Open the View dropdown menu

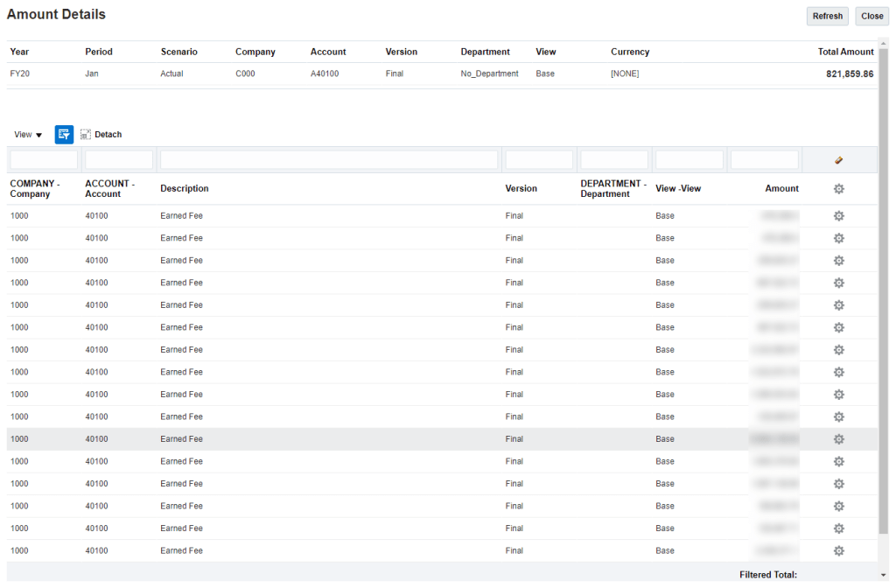(x=28, y=135)
